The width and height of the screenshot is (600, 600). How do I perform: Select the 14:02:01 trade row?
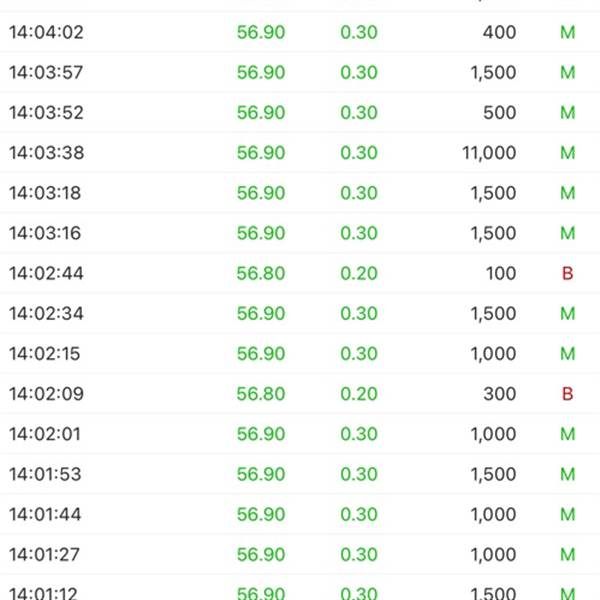point(300,434)
